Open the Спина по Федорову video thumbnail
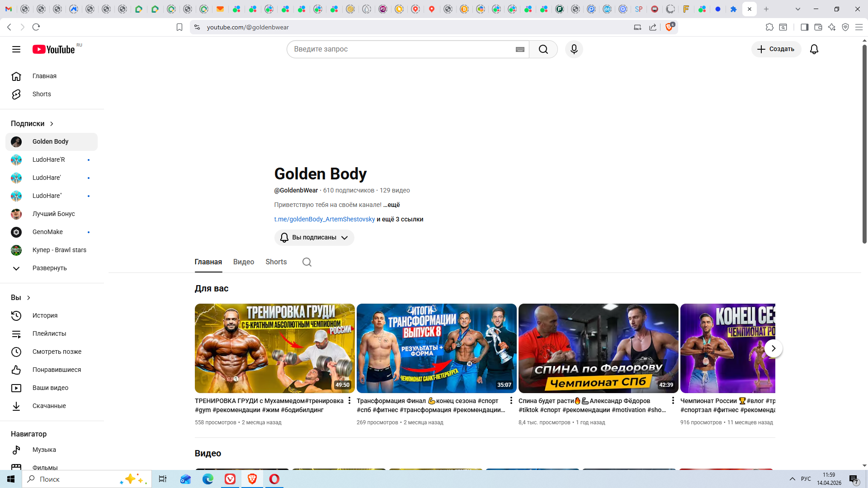This screenshot has width=868, height=488. click(598, 348)
